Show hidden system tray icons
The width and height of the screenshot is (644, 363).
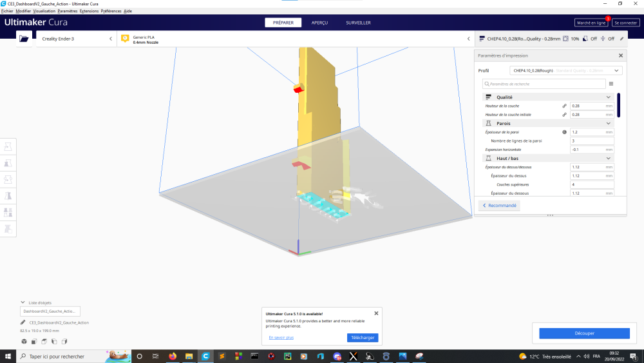[578, 356]
